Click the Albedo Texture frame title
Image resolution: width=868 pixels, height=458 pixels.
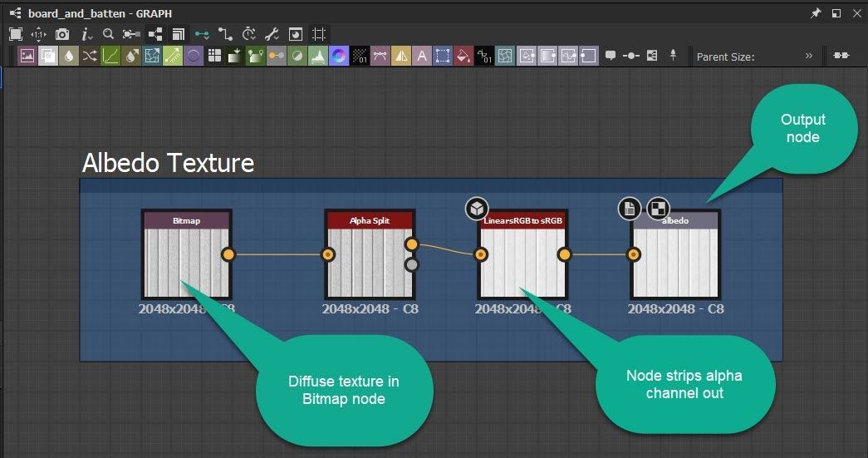click(x=168, y=164)
